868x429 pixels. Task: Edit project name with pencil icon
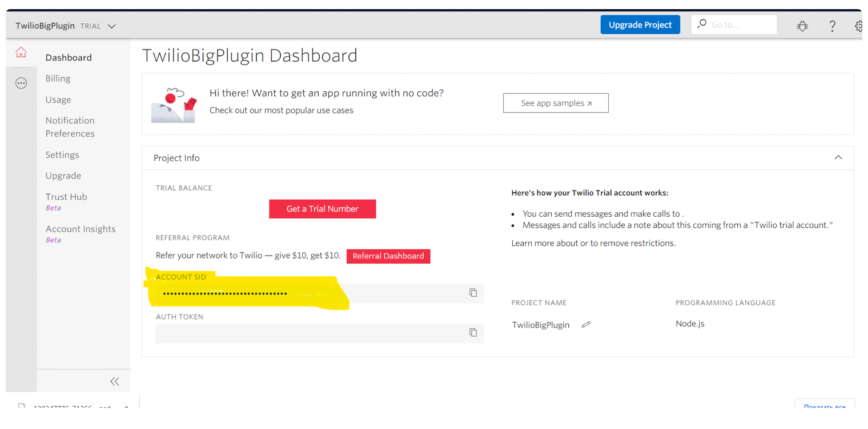(586, 325)
